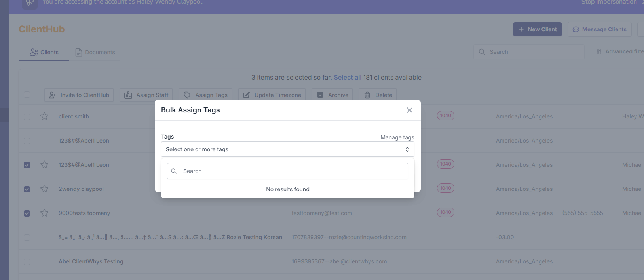Open the Manage tags link

tap(397, 137)
